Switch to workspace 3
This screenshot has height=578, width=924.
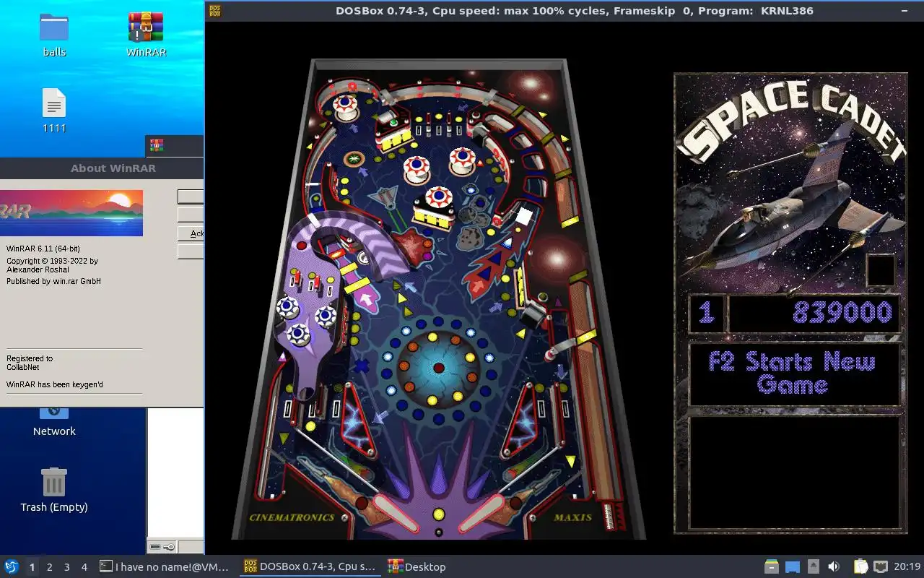point(66,567)
